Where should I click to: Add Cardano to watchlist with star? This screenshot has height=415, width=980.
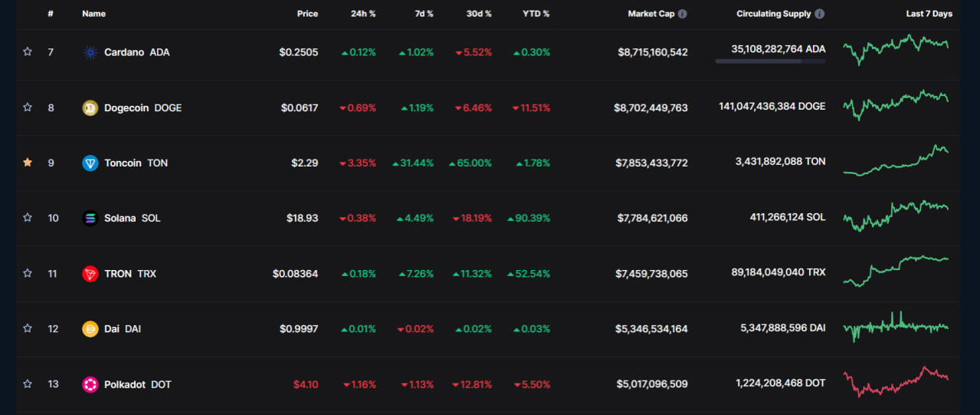point(28,52)
